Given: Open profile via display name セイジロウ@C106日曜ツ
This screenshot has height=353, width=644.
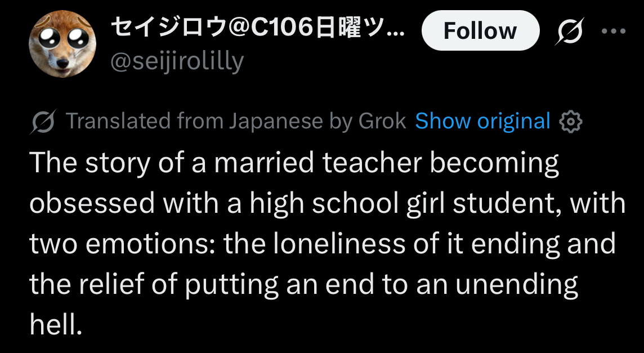Looking at the screenshot, I should (256, 27).
